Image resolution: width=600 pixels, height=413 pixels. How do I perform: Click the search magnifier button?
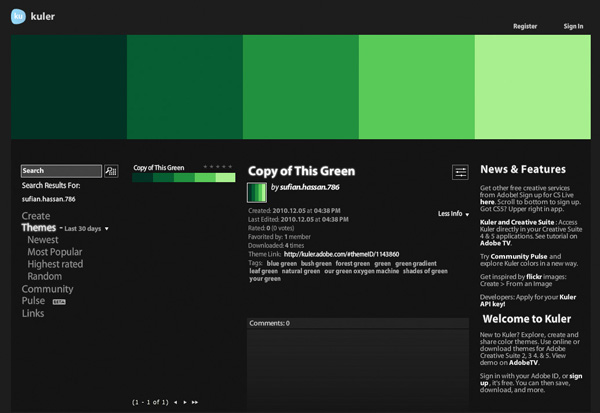[111, 171]
